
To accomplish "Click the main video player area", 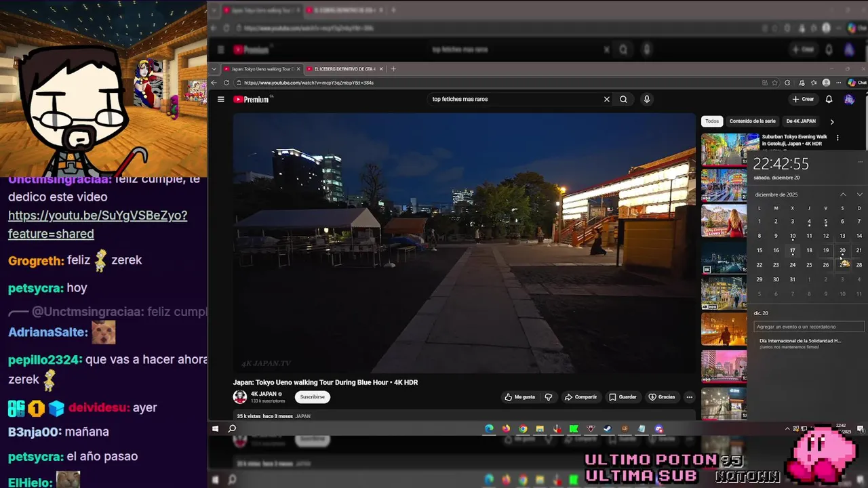I will point(465,243).
